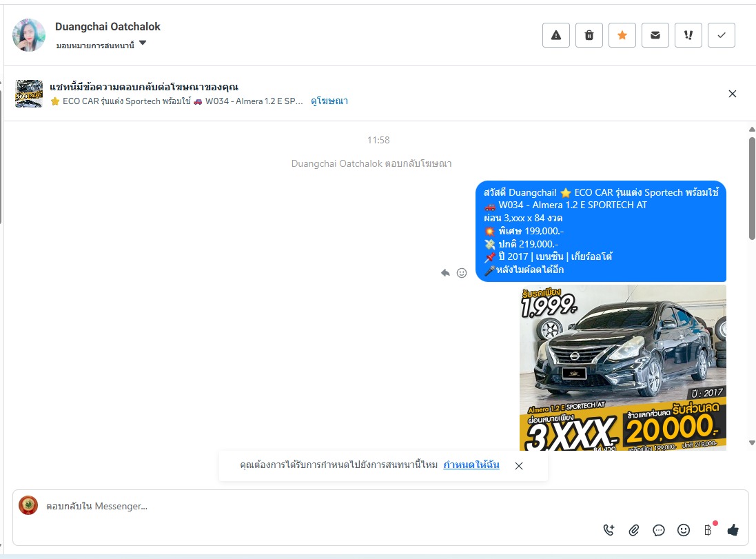Screen dimensions: 756x559
Task: Click the ECO CAR ad title text in banner
Action: [176, 101]
